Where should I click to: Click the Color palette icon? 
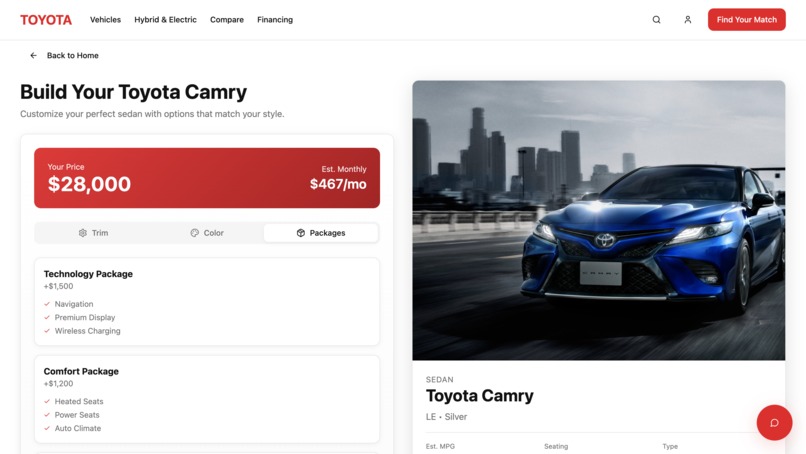194,233
